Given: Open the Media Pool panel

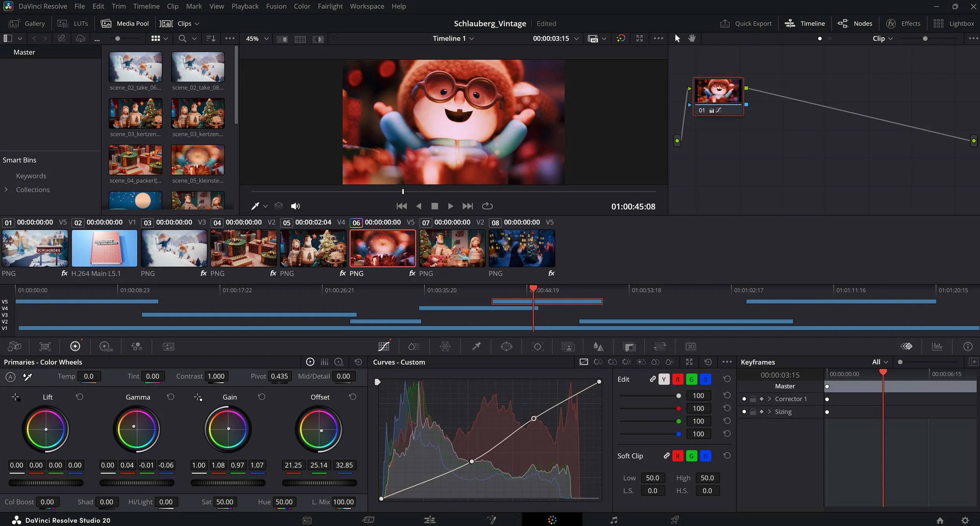Looking at the screenshot, I should coord(125,23).
